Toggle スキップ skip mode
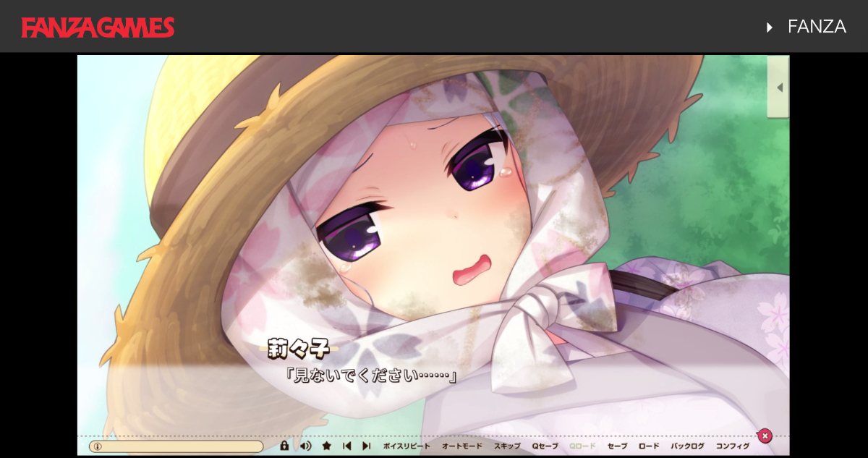 point(506,446)
